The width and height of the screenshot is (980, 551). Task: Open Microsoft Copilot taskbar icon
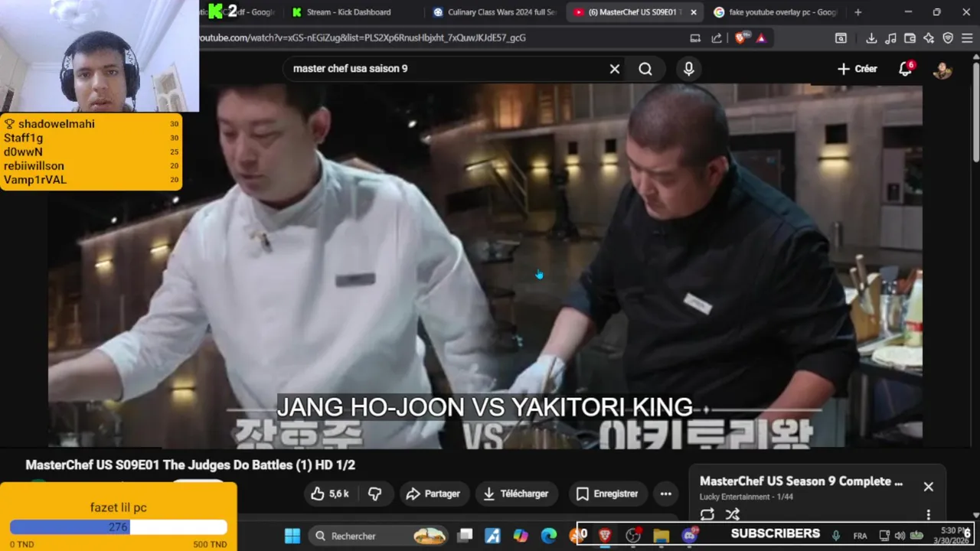[521, 536]
